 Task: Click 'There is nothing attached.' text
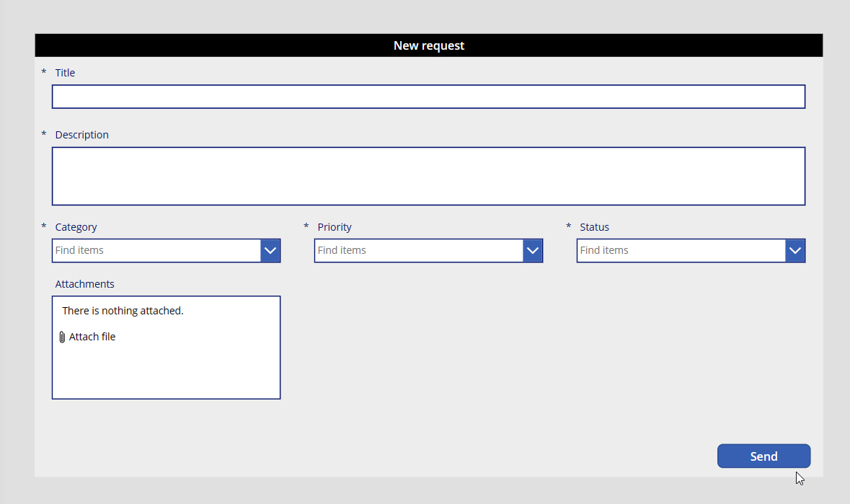pyautogui.click(x=123, y=311)
